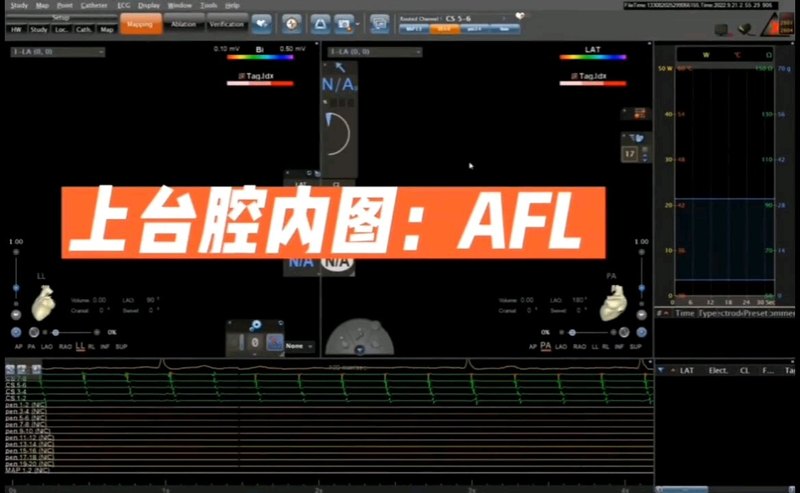Open the Help menu
This screenshot has width=800, height=493.
pos(232,5)
